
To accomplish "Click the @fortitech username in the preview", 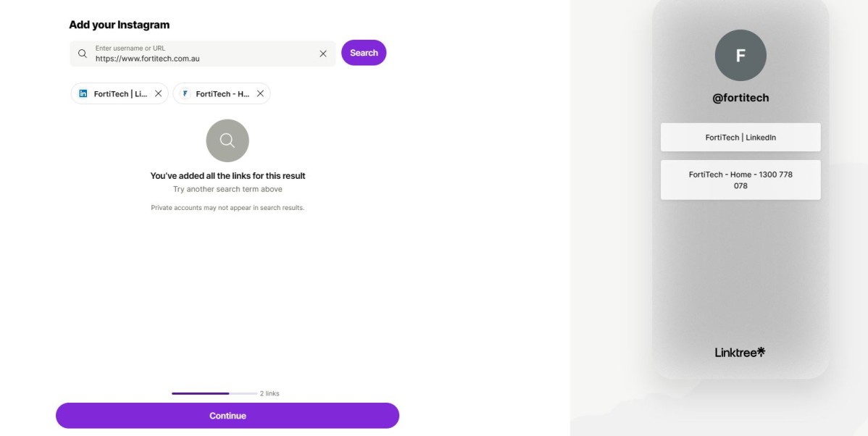I will coord(740,98).
